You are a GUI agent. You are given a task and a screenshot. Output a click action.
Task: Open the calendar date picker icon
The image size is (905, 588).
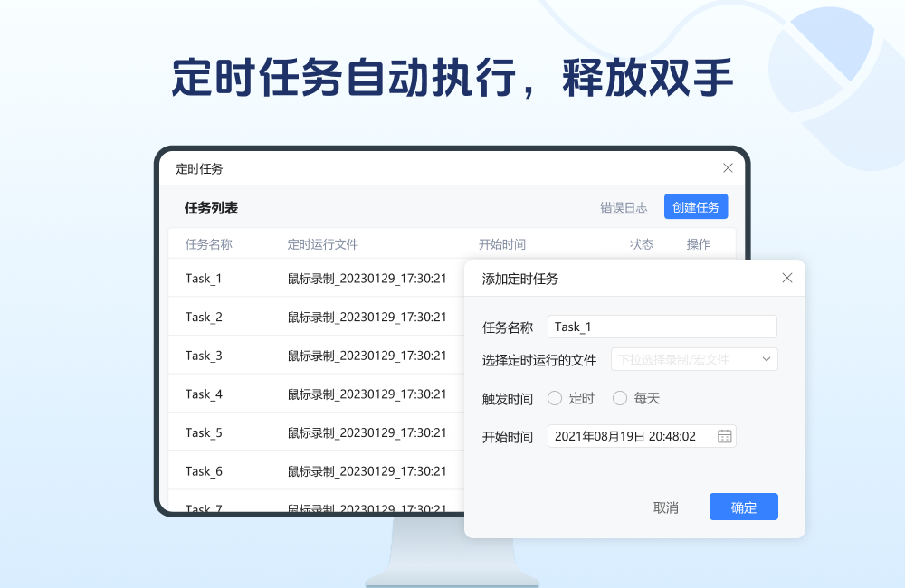723,435
